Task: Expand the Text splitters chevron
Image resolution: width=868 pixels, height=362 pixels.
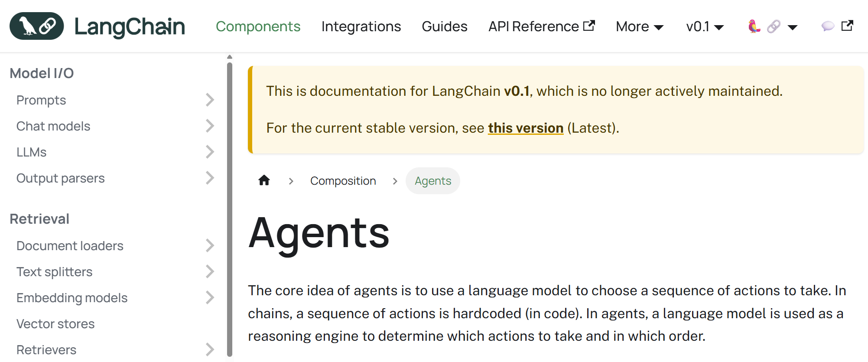Action: [210, 272]
